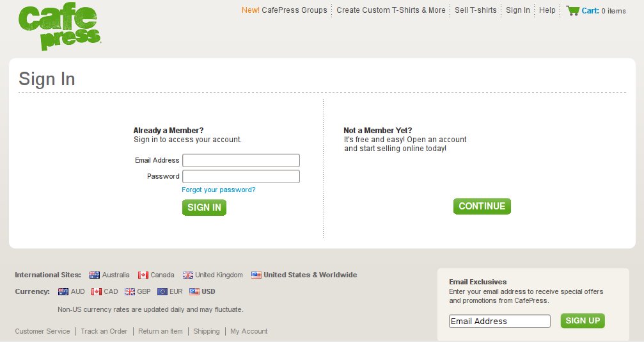644x342 pixels.
Task: Focus the Password field
Action: [x=241, y=177]
